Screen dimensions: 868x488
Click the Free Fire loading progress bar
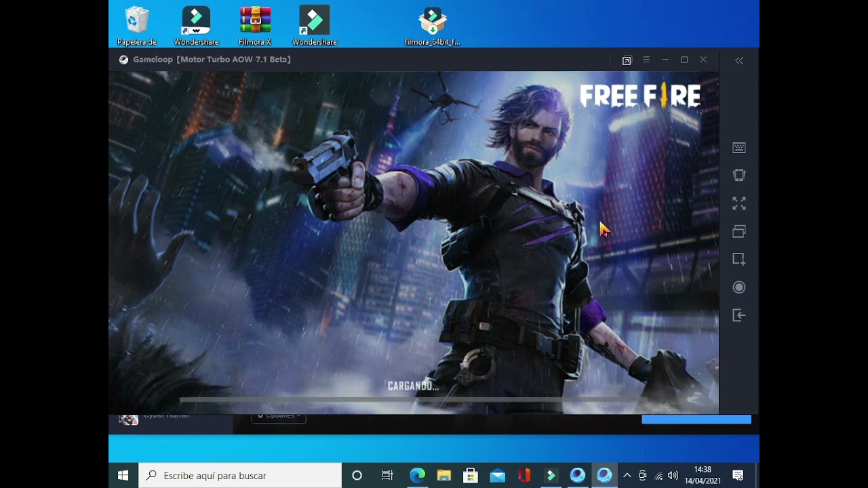(x=414, y=401)
